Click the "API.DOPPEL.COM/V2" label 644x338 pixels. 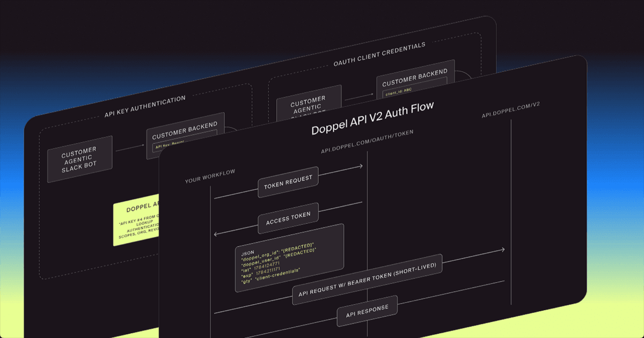[510, 109]
